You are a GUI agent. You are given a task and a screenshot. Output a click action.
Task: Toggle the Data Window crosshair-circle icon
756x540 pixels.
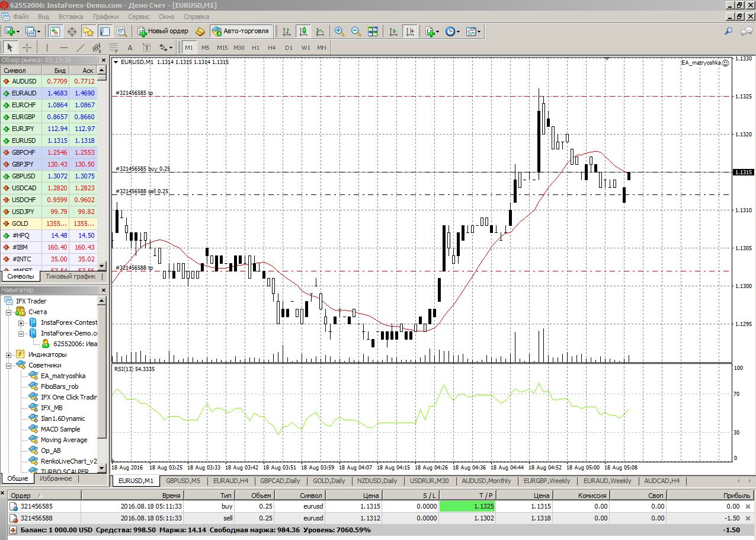(72, 31)
